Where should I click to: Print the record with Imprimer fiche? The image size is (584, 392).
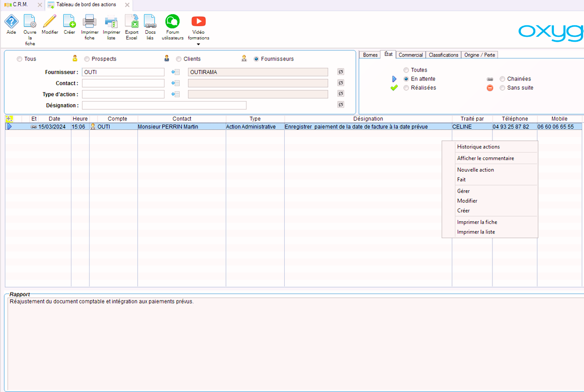(90, 22)
